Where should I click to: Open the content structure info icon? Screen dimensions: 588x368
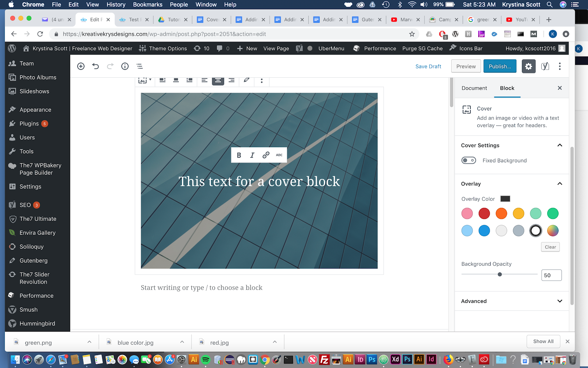125,66
